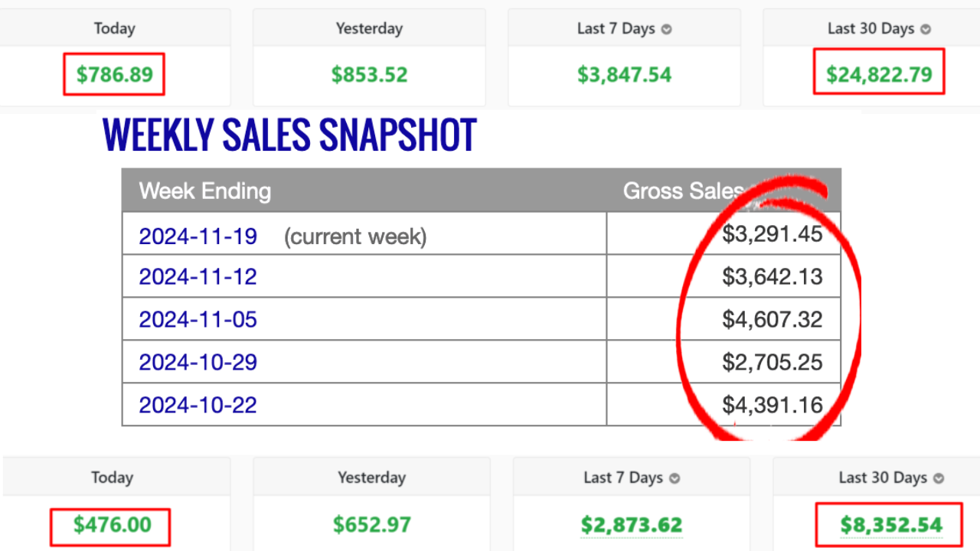Open the 2024-10-29 week link
This screenshot has width=980, height=551.
(x=198, y=362)
